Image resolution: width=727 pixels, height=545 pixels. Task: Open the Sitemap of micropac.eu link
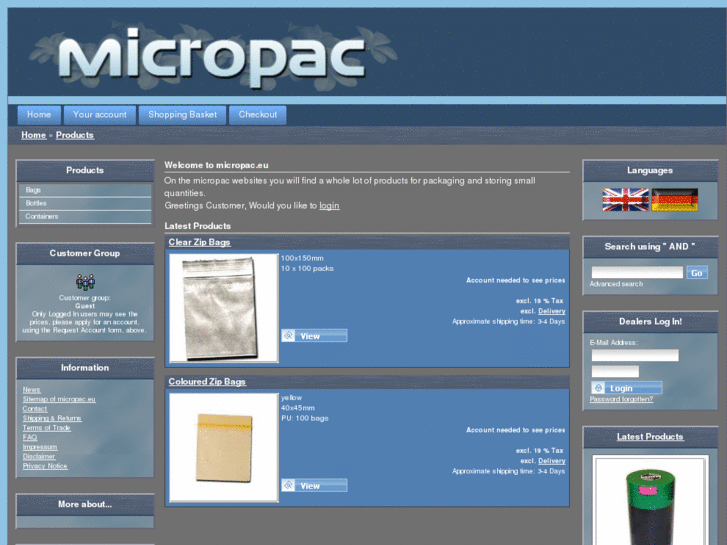pyautogui.click(x=59, y=399)
